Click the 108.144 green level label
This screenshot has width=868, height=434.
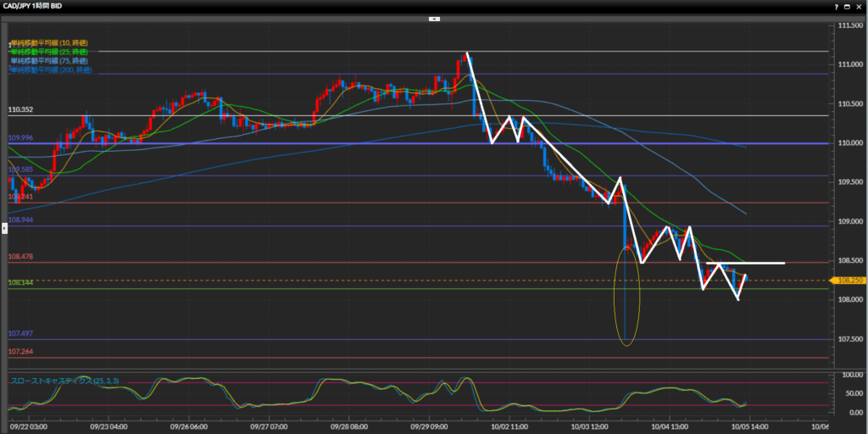point(20,283)
